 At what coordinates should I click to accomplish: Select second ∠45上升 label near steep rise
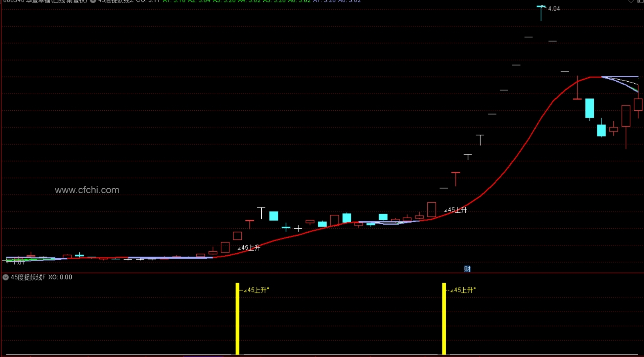pyautogui.click(x=456, y=210)
